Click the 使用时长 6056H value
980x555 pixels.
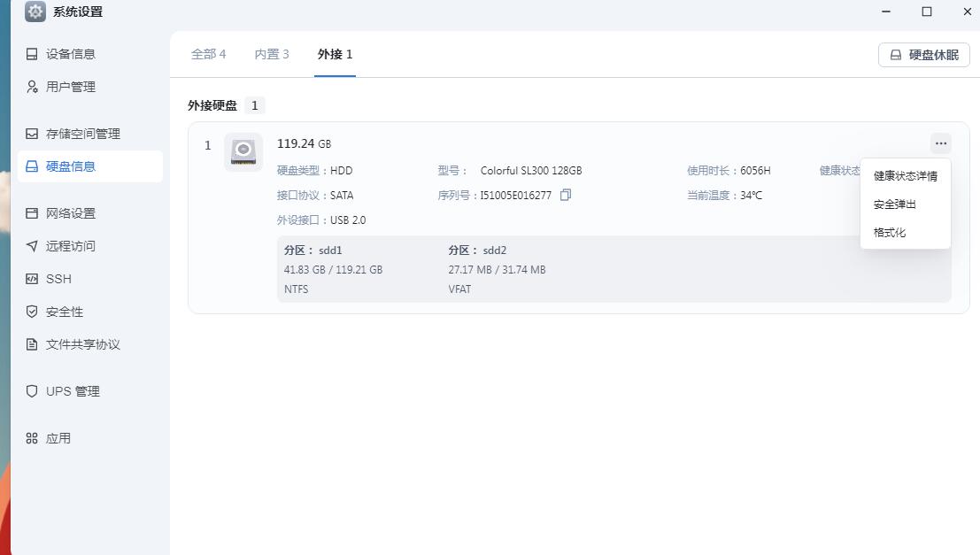tap(755, 171)
